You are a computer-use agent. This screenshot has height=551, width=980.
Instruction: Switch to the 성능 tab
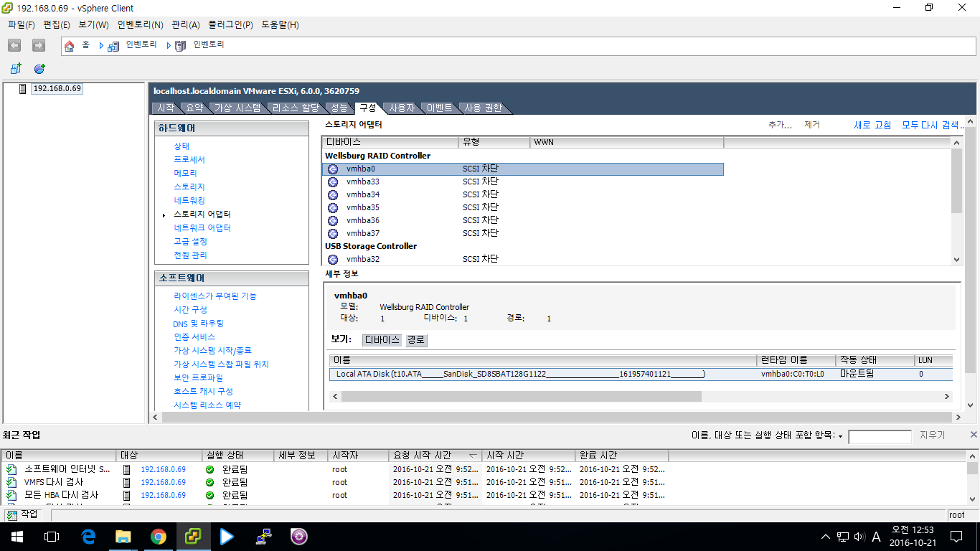(339, 108)
